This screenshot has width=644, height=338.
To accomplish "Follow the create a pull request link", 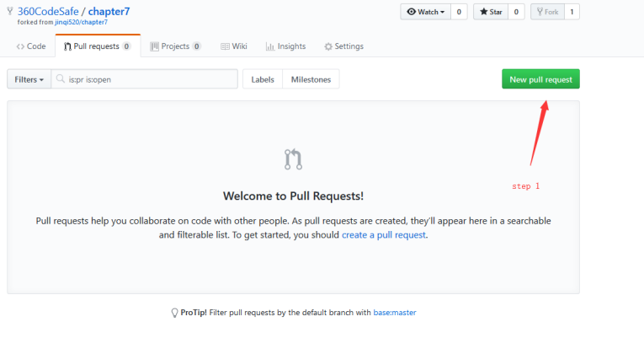I will pyautogui.click(x=384, y=235).
